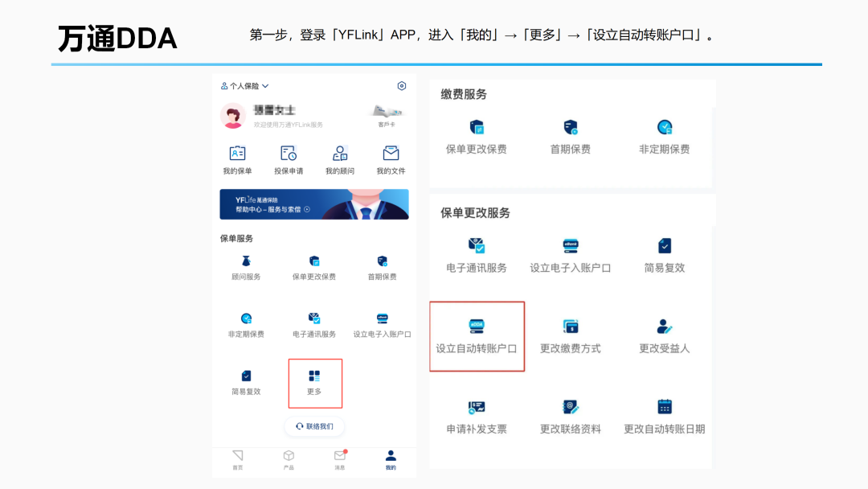This screenshot has width=868, height=489.
Task: Open the 个人保险 dropdown
Action: [x=244, y=86]
